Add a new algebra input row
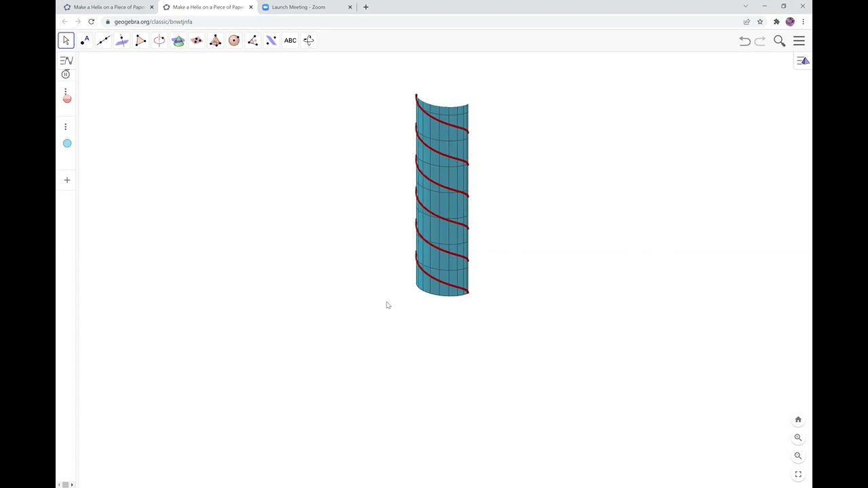 click(x=67, y=180)
